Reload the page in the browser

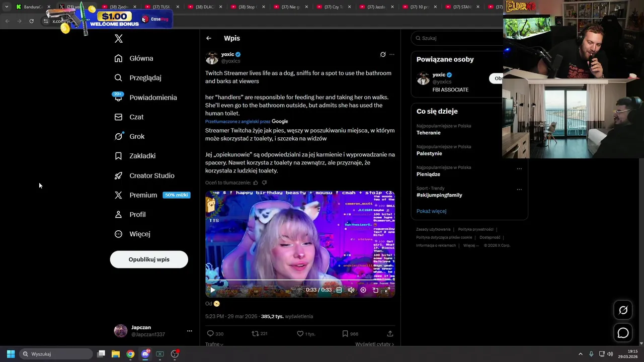[x=31, y=21]
